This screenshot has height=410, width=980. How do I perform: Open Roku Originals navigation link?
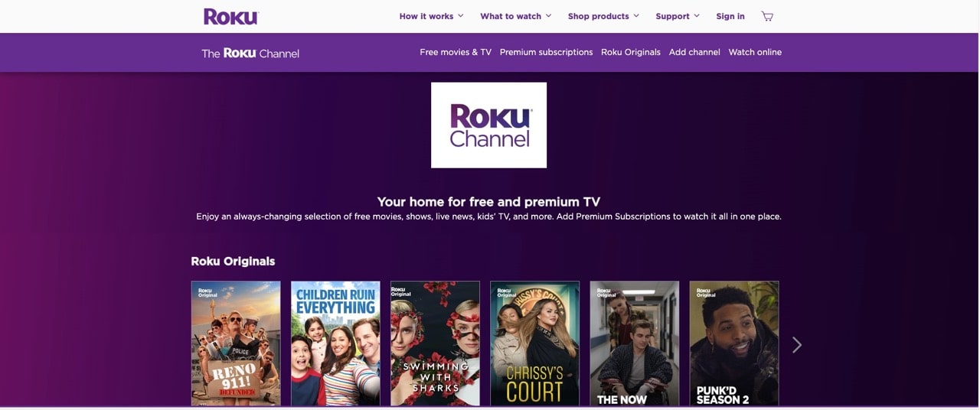631,52
